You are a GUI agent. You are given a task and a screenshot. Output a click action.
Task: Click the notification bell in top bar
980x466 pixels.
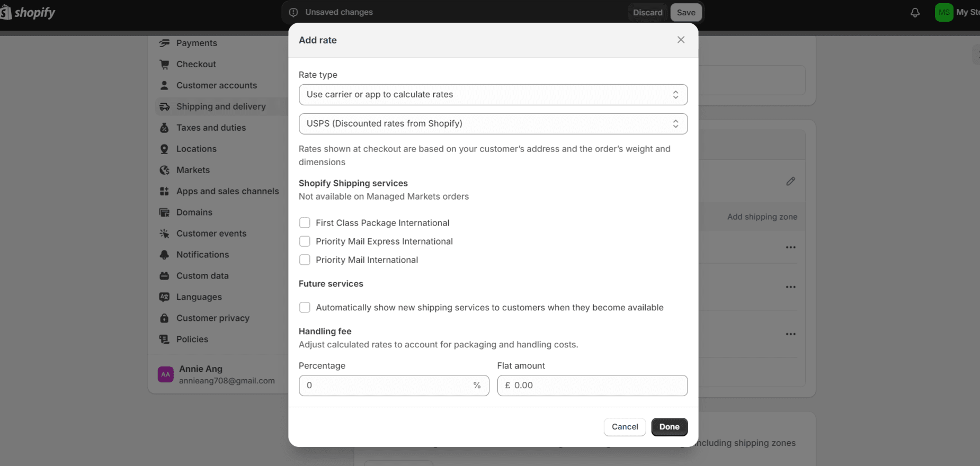914,12
